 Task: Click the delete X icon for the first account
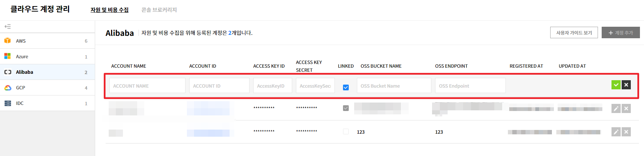pos(626,109)
